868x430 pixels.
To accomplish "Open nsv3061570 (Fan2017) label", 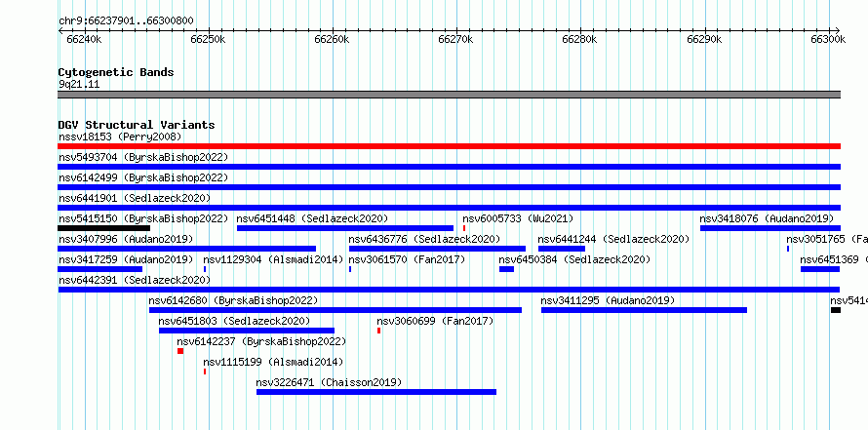I will click(407, 259).
